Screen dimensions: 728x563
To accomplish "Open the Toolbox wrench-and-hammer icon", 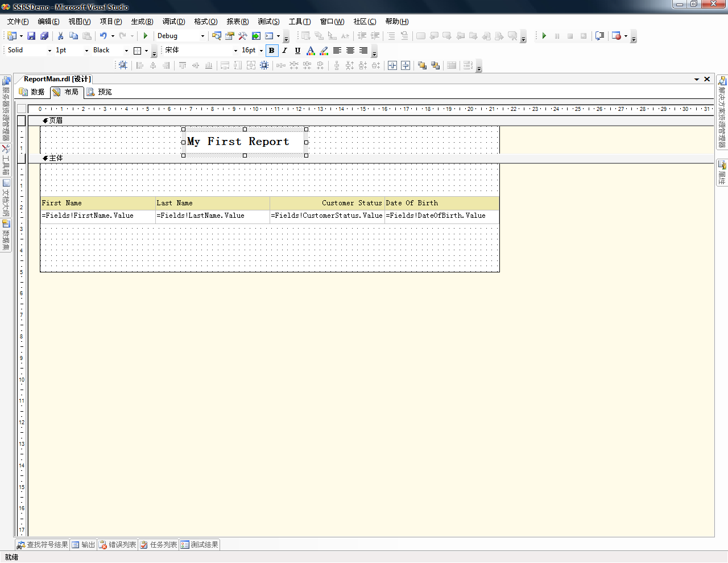I will (x=243, y=36).
